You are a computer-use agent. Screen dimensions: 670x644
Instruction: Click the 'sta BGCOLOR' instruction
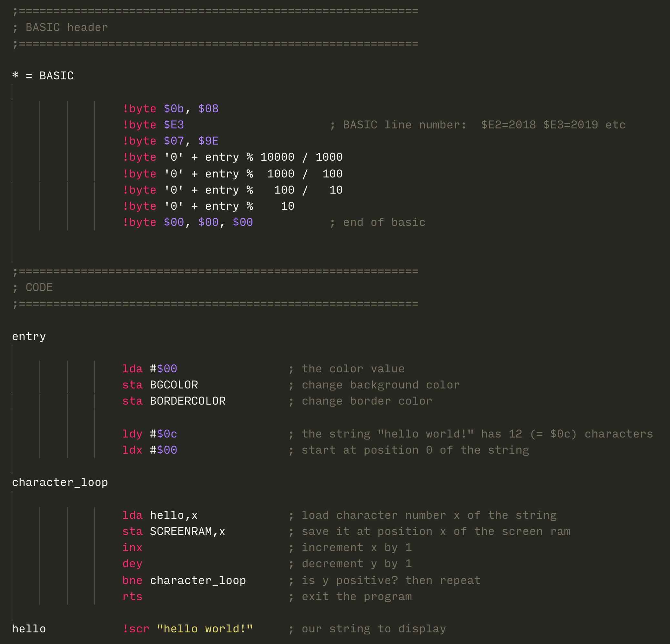[x=160, y=385]
